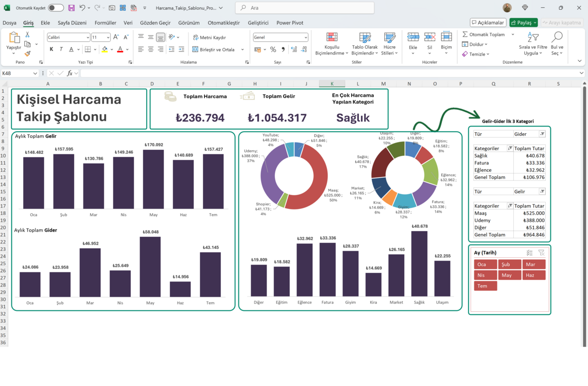The image size is (588, 386).
Task: Toggle the Otomatik Kaydet switch
Action: pyautogui.click(x=56, y=8)
